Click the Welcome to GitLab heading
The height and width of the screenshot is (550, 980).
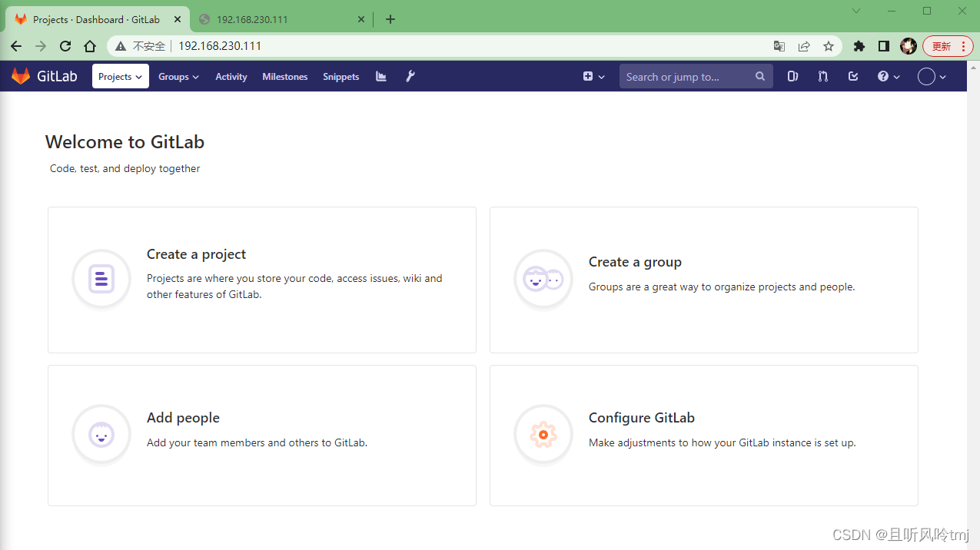point(125,142)
